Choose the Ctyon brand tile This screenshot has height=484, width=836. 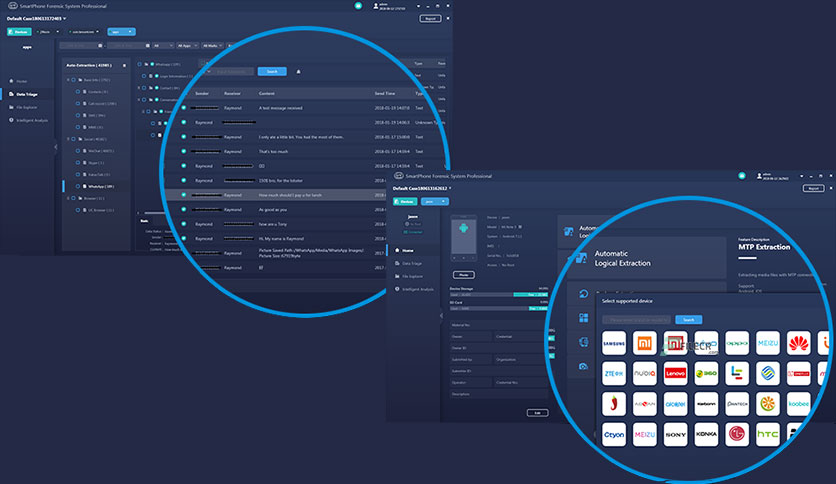pyautogui.click(x=614, y=434)
